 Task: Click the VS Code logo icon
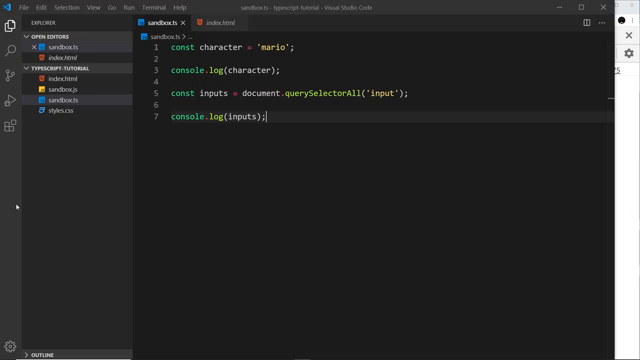(x=7, y=7)
